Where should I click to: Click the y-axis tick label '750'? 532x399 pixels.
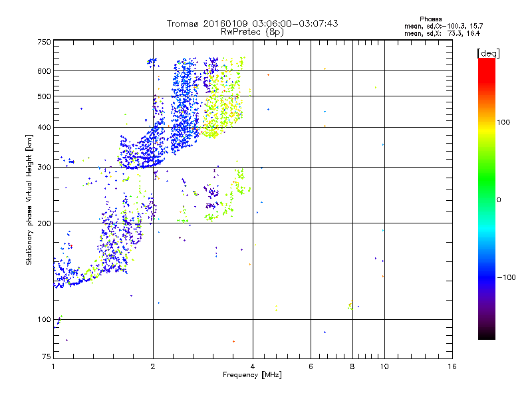pos(44,42)
